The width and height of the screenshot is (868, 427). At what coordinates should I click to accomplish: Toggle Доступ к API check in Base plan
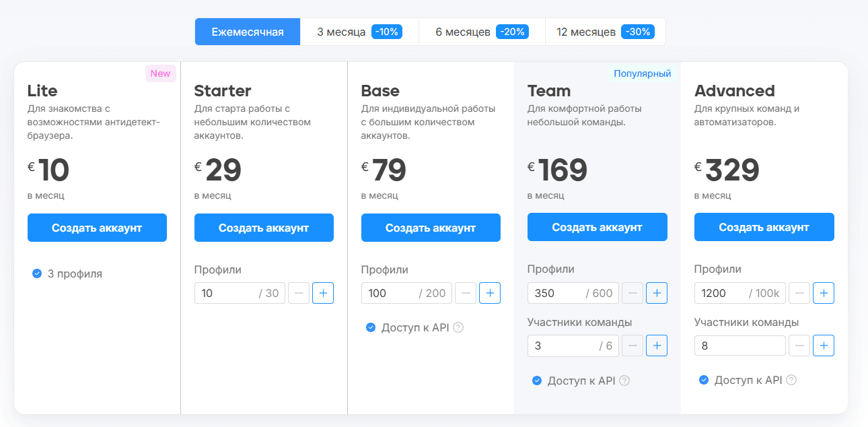[369, 327]
